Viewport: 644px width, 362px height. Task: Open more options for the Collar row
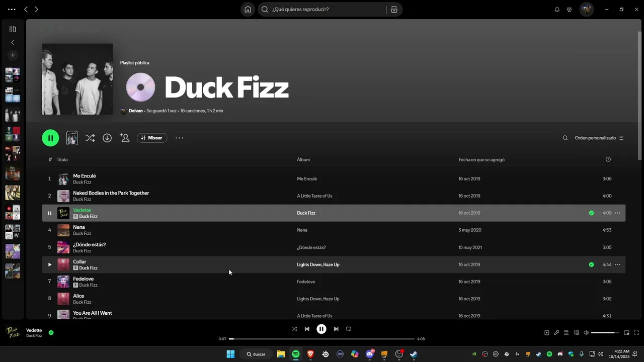(617, 264)
